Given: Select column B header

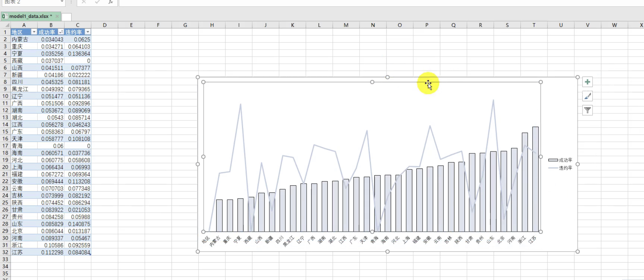Looking at the screenshot, I should (x=51, y=25).
